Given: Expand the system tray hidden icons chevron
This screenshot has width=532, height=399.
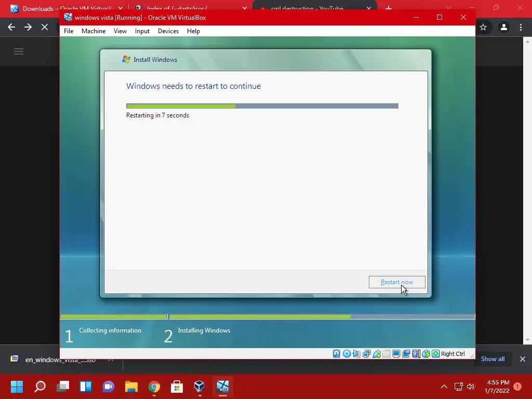Looking at the screenshot, I should pyautogui.click(x=444, y=387).
